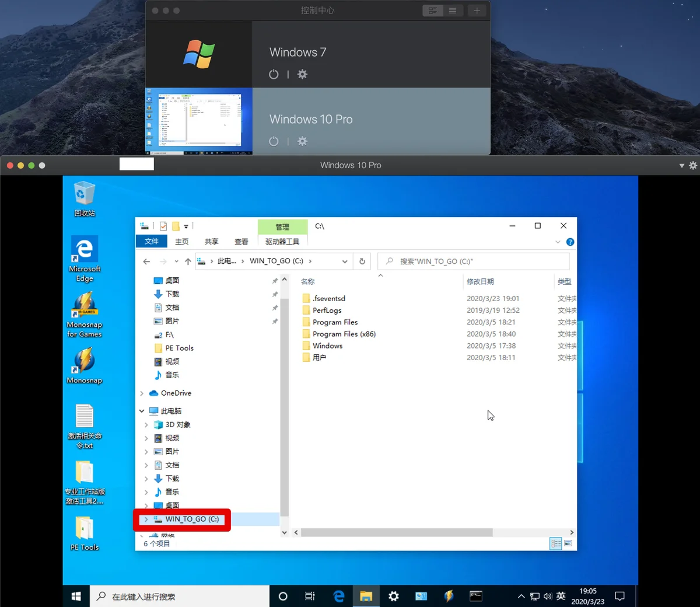Open the 回收站 recycle bin desktop icon
The width and height of the screenshot is (700, 607).
(x=85, y=199)
